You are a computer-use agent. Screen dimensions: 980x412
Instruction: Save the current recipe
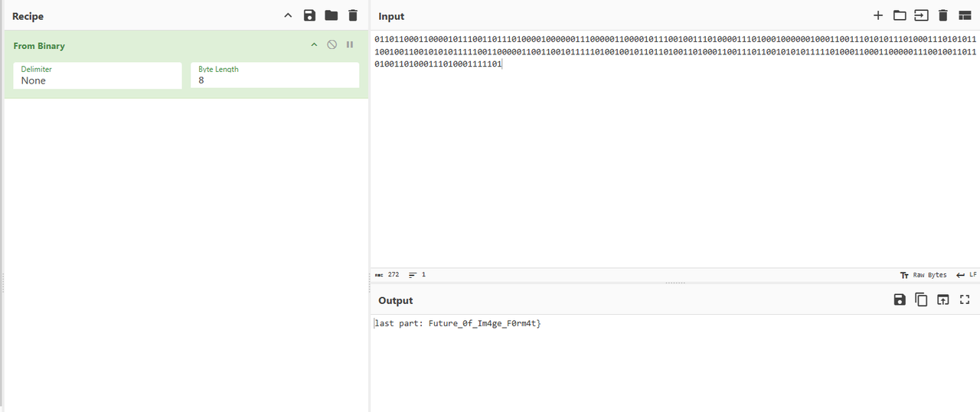click(x=309, y=15)
